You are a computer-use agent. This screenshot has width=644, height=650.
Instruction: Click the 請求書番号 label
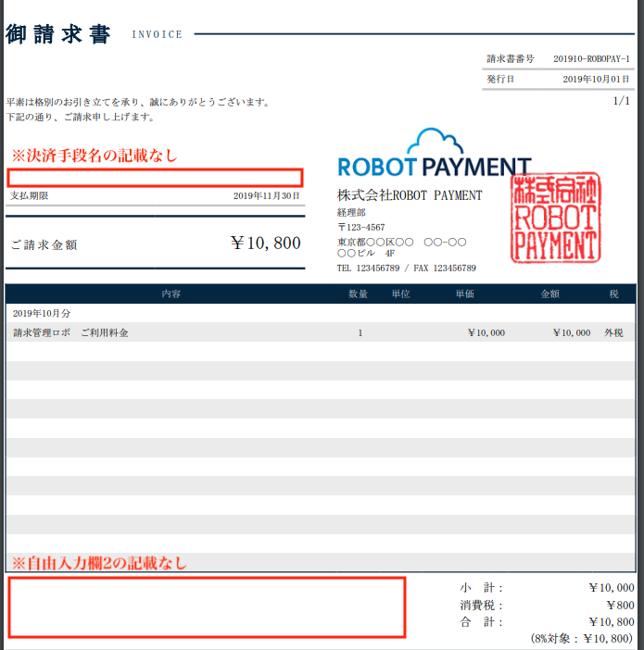pos(511,59)
